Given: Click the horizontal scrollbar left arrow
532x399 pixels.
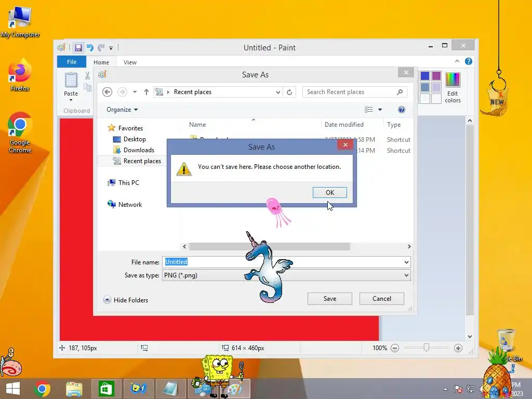Looking at the screenshot, I should coord(184,247).
